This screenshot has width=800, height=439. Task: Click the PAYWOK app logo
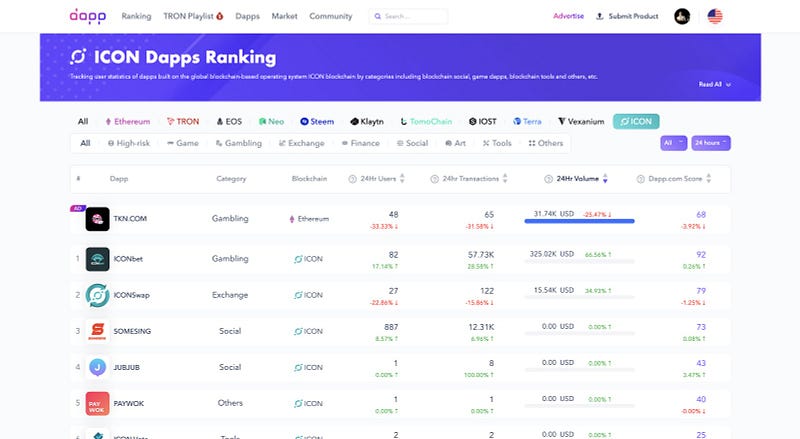click(97, 403)
